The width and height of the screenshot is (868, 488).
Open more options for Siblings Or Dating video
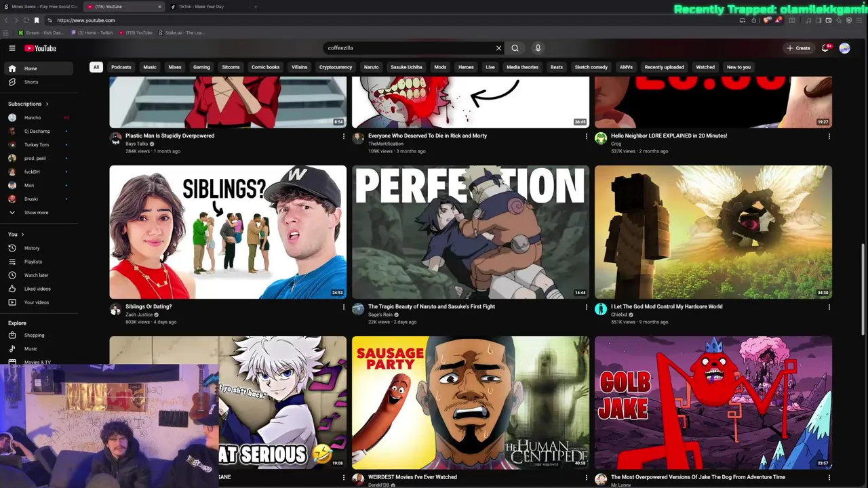tap(344, 307)
